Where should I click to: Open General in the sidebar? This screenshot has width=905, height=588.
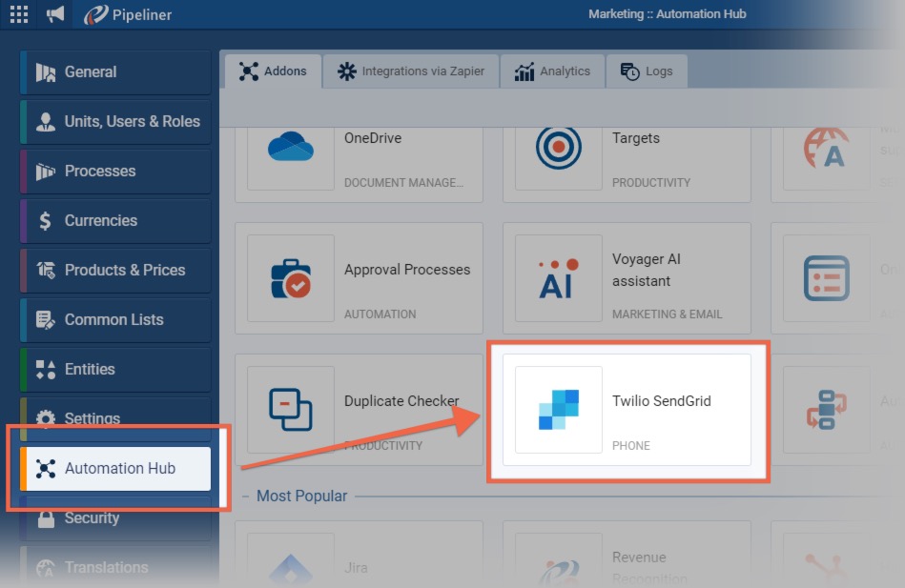(x=114, y=72)
